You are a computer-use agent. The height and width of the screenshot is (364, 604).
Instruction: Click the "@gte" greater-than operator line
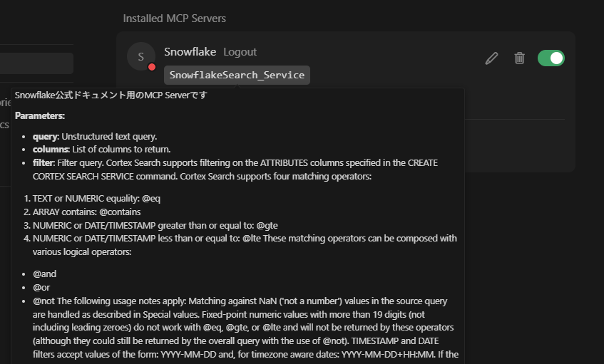click(153, 225)
